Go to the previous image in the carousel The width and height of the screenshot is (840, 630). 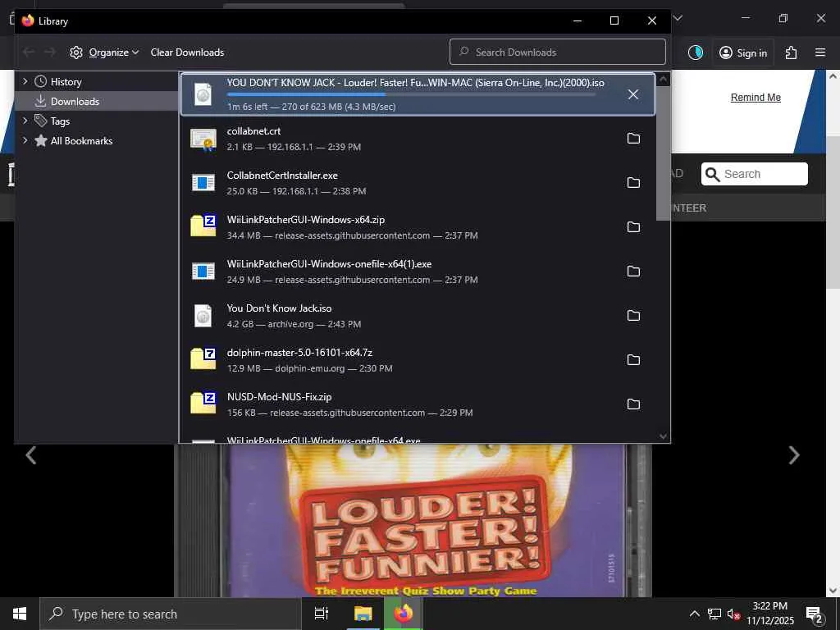point(31,455)
